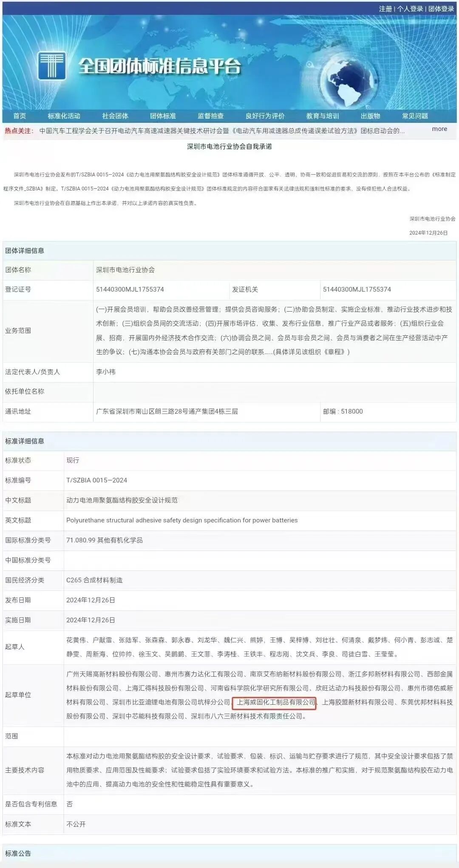Image resolution: width=459 pixels, height=868 pixels.
Task: Open the 社会团体 menu item
Action: (x=115, y=116)
